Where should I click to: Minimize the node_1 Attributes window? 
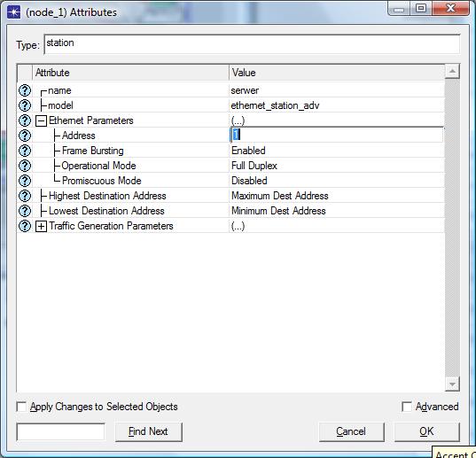pos(399,9)
